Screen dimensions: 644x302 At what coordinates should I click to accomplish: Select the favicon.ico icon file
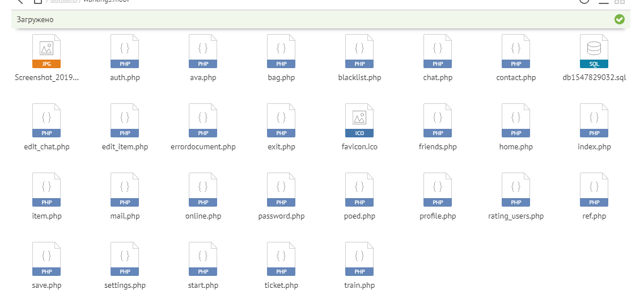pyautogui.click(x=359, y=121)
